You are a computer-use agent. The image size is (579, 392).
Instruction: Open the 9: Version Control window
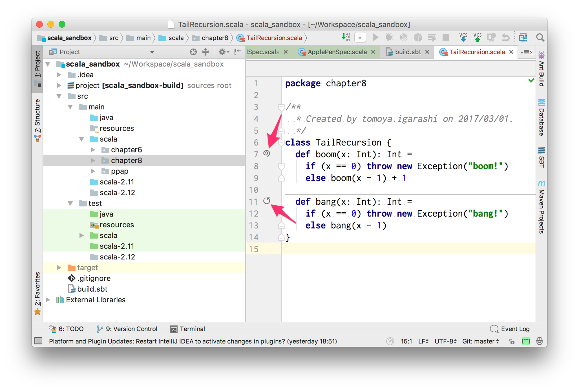pos(127,329)
